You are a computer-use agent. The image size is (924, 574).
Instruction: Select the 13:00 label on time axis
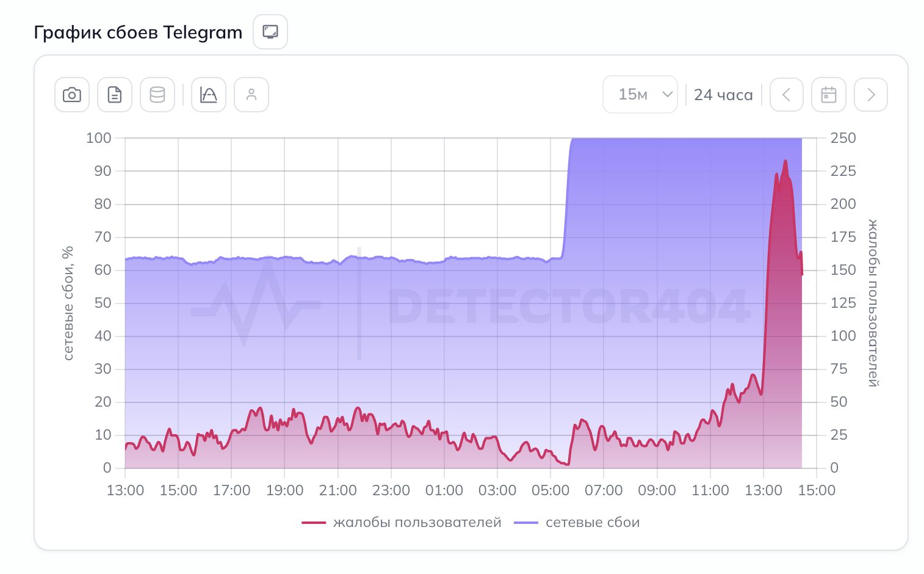[x=126, y=490]
